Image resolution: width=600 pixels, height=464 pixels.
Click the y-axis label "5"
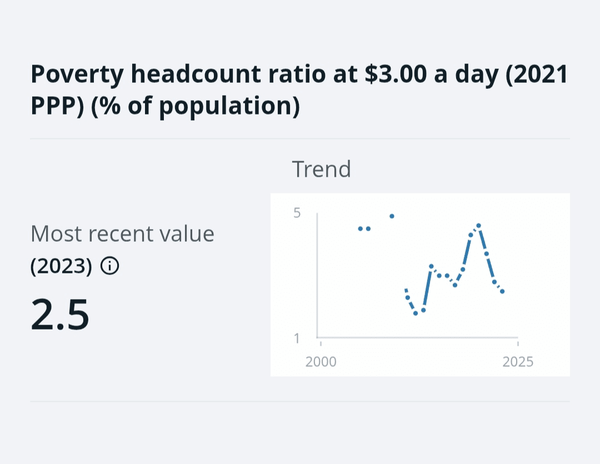[297, 213]
